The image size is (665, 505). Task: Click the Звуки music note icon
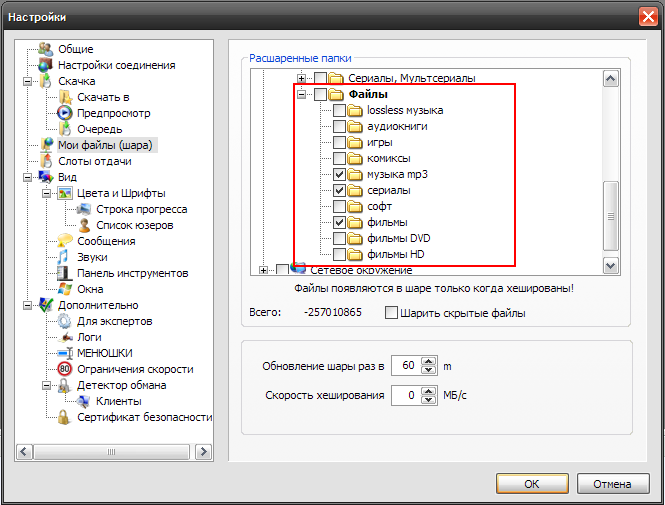(x=65, y=257)
